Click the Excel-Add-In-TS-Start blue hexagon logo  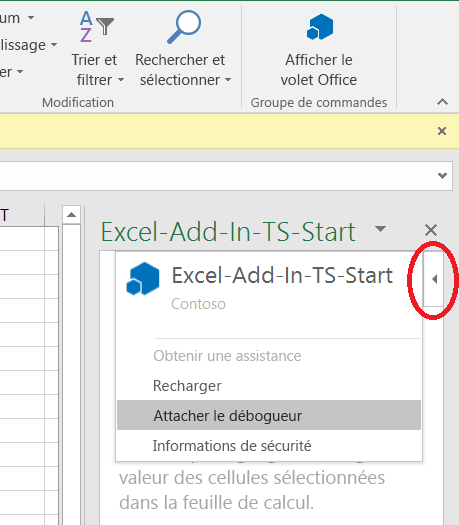click(143, 279)
